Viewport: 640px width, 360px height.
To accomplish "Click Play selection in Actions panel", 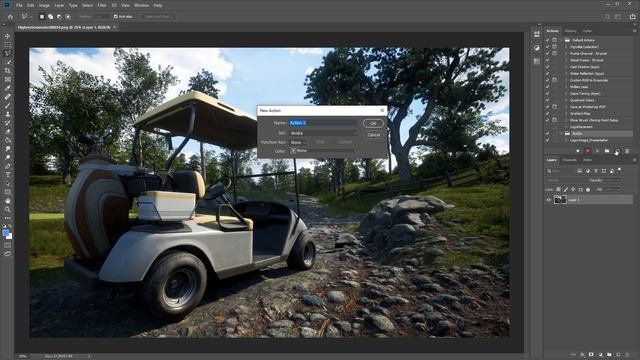I will coord(597,151).
